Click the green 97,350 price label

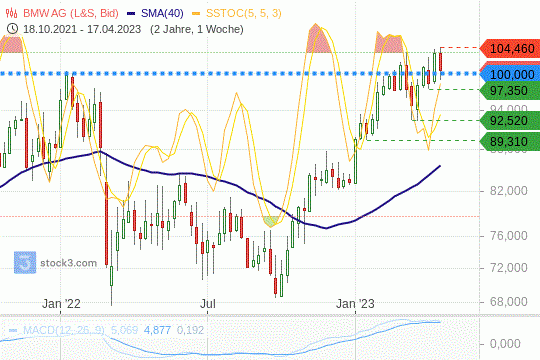510,91
